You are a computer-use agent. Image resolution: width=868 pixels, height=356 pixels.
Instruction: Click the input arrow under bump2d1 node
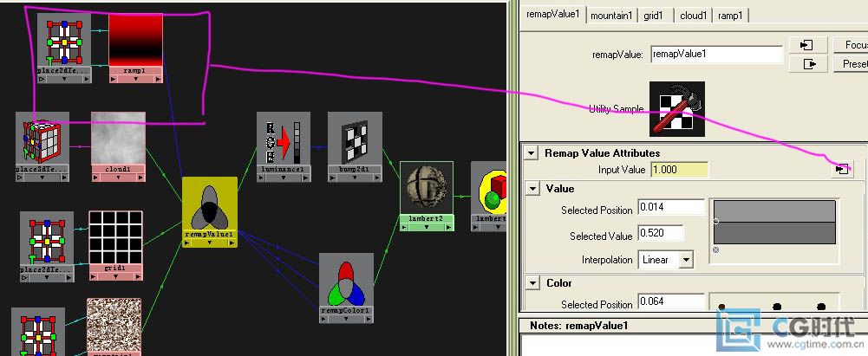point(332,178)
